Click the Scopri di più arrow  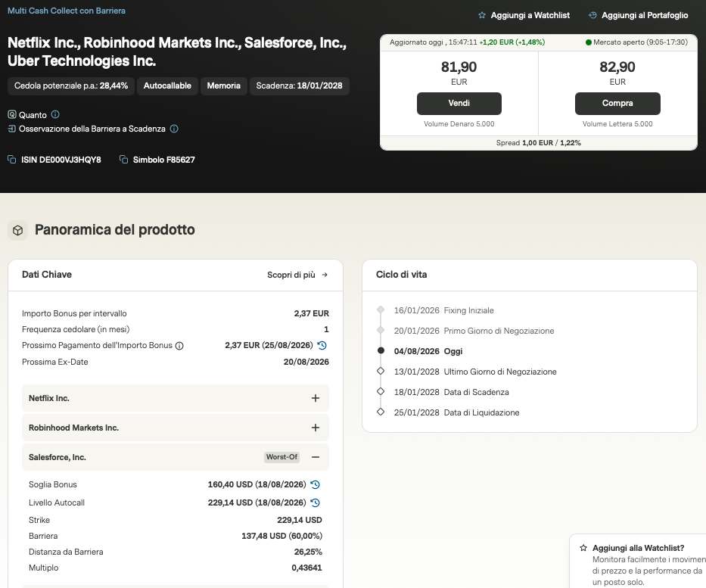(325, 275)
